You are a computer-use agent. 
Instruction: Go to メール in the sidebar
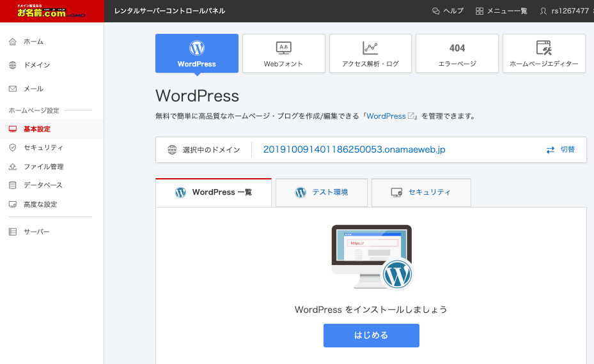point(33,89)
